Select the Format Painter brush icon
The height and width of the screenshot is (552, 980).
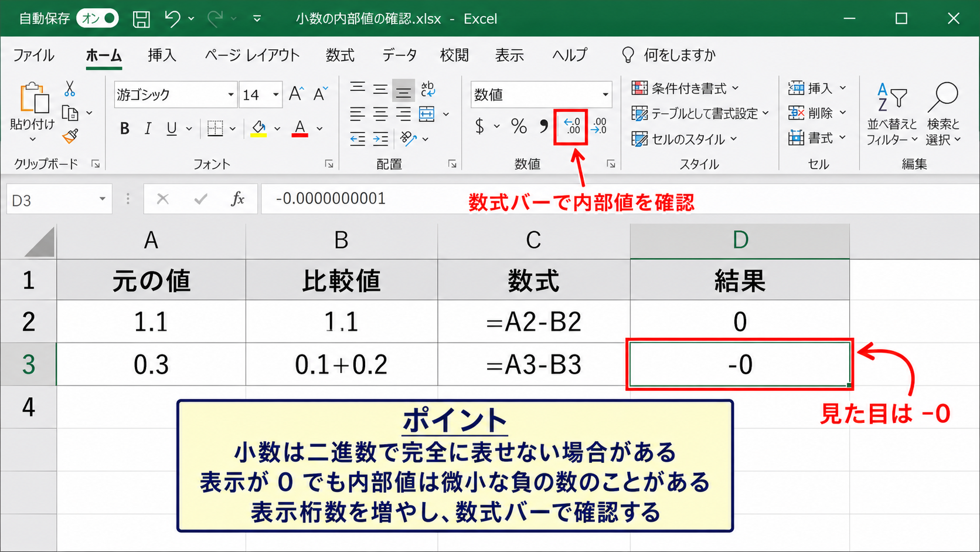(x=70, y=137)
